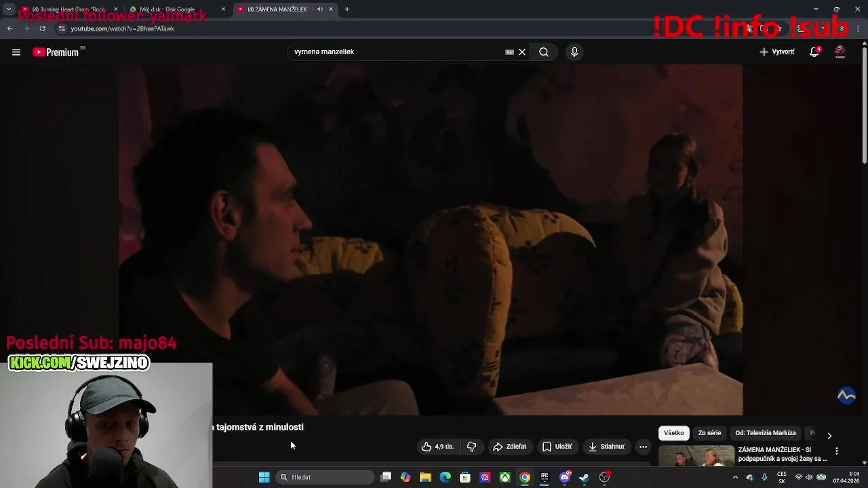Share the video via Zdieľať
868x488 pixels.
(510, 447)
